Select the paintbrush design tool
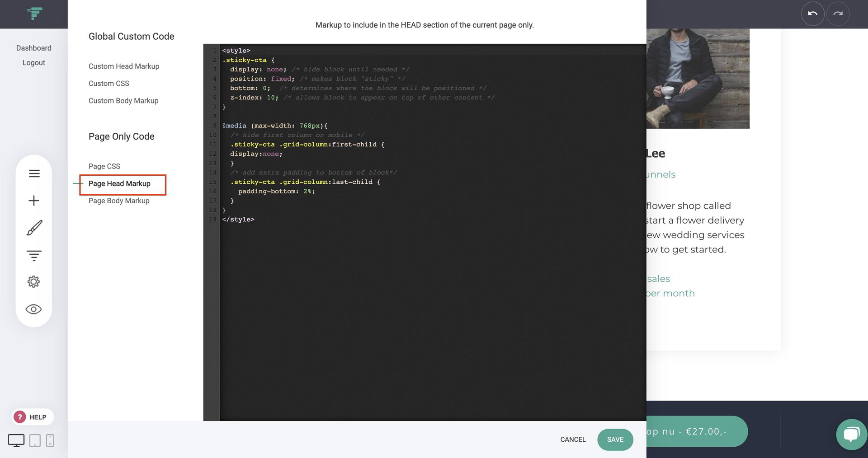868x458 pixels. pos(34,228)
